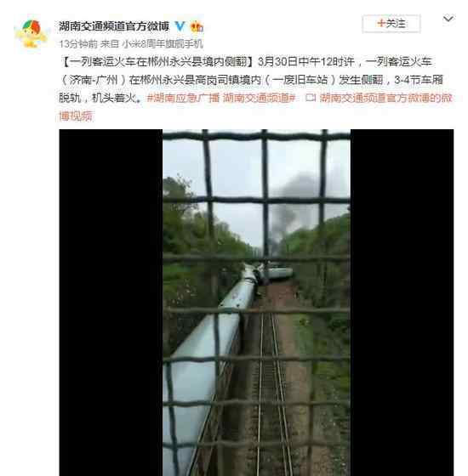Click the 小米8周年旗舰手机 source link

(163, 44)
